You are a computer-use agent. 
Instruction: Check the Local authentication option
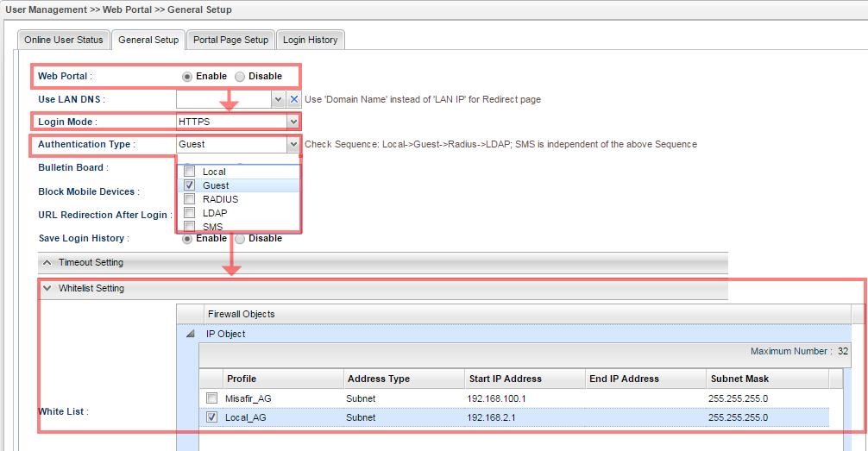coord(189,172)
